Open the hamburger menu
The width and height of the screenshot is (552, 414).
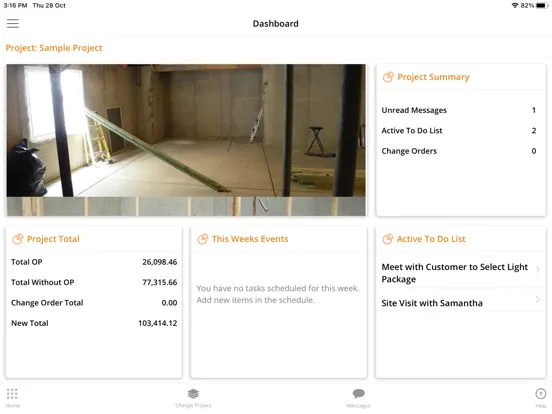click(x=13, y=24)
